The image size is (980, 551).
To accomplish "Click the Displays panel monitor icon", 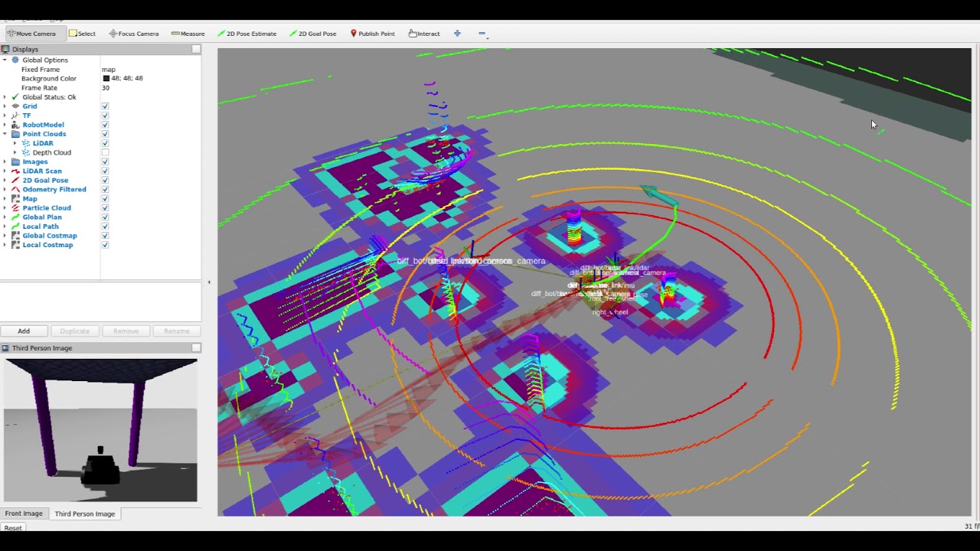I will click(x=5, y=49).
